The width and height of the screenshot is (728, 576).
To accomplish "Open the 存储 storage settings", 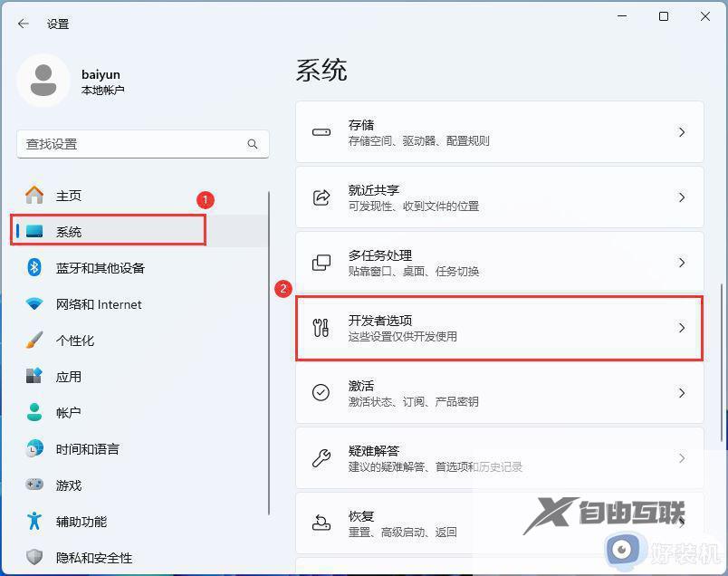I will 498,131.
